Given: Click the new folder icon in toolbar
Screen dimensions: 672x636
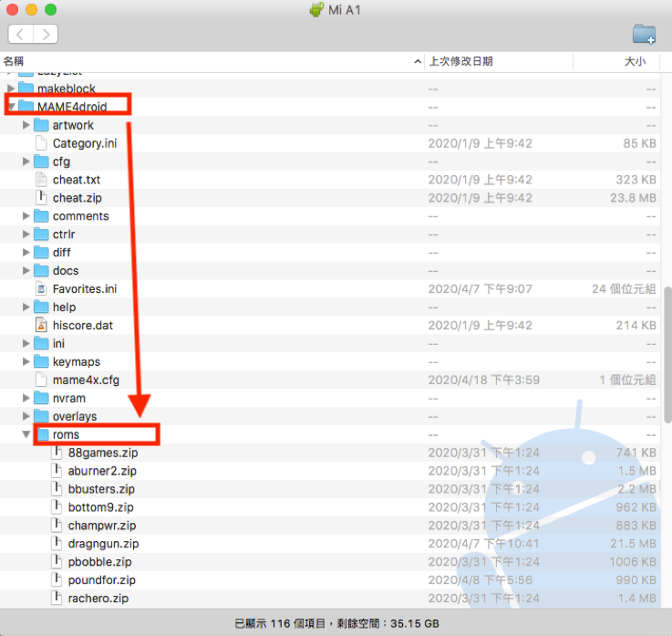Looking at the screenshot, I should click(x=644, y=34).
